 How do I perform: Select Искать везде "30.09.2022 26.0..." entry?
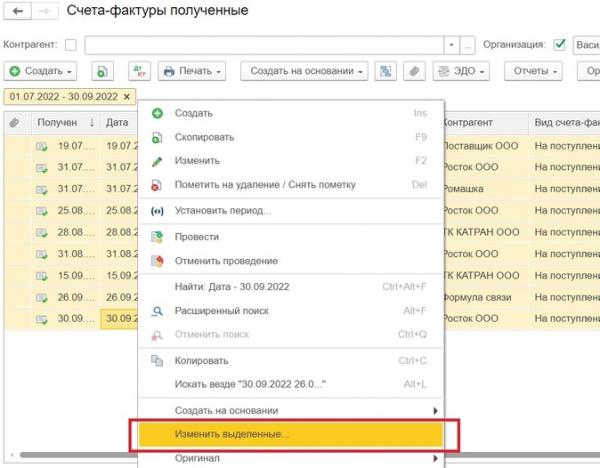pos(291,384)
